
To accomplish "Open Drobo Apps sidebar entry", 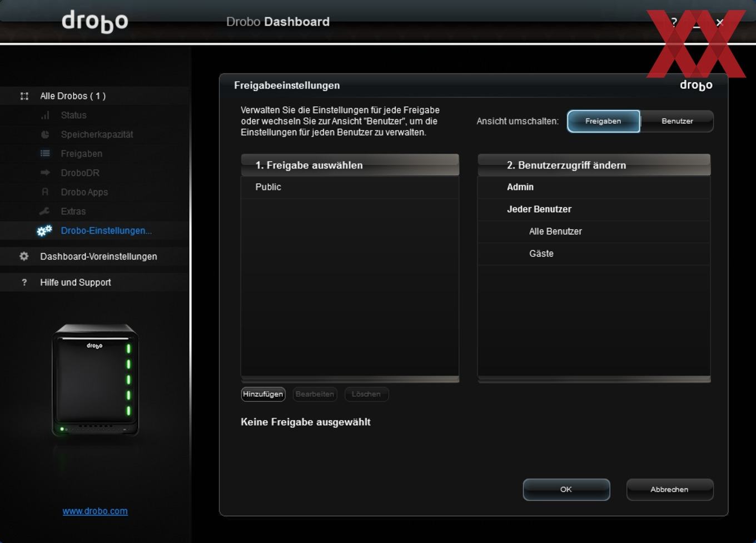I will point(84,192).
